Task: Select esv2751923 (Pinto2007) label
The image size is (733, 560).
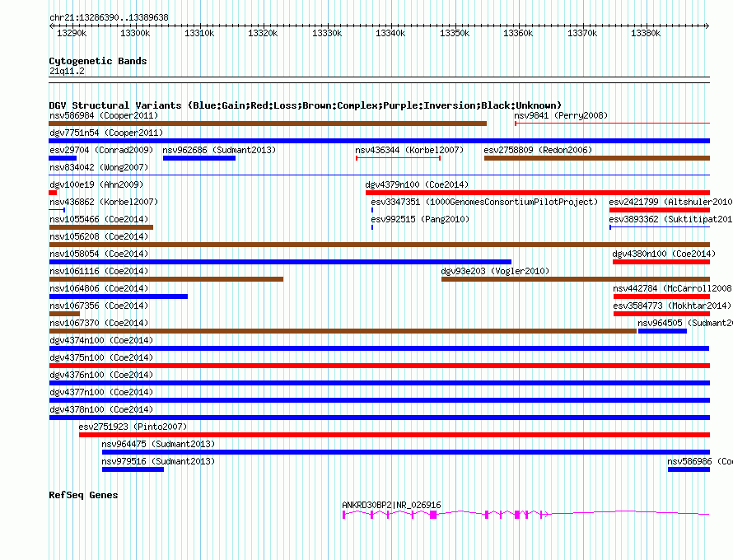Action: point(133,427)
